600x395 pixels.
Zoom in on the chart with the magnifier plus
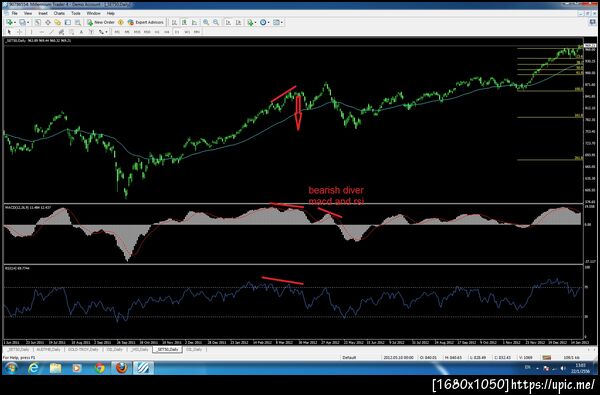[x=206, y=22]
